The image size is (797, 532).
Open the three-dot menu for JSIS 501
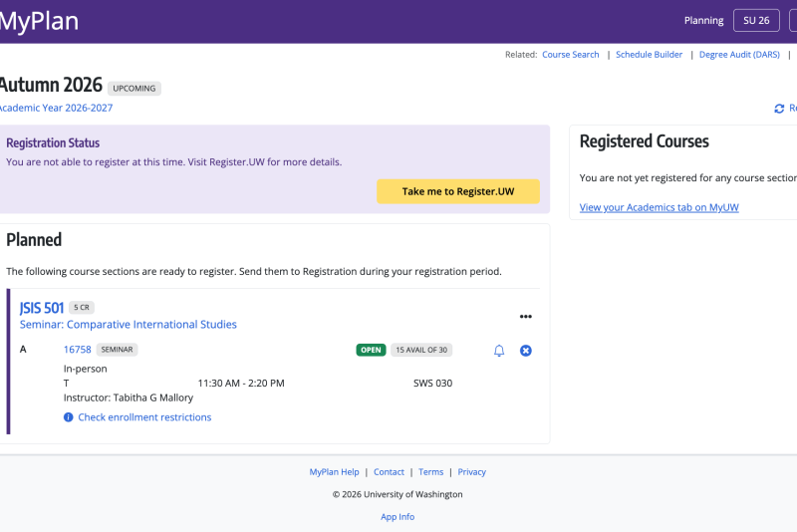tap(526, 317)
